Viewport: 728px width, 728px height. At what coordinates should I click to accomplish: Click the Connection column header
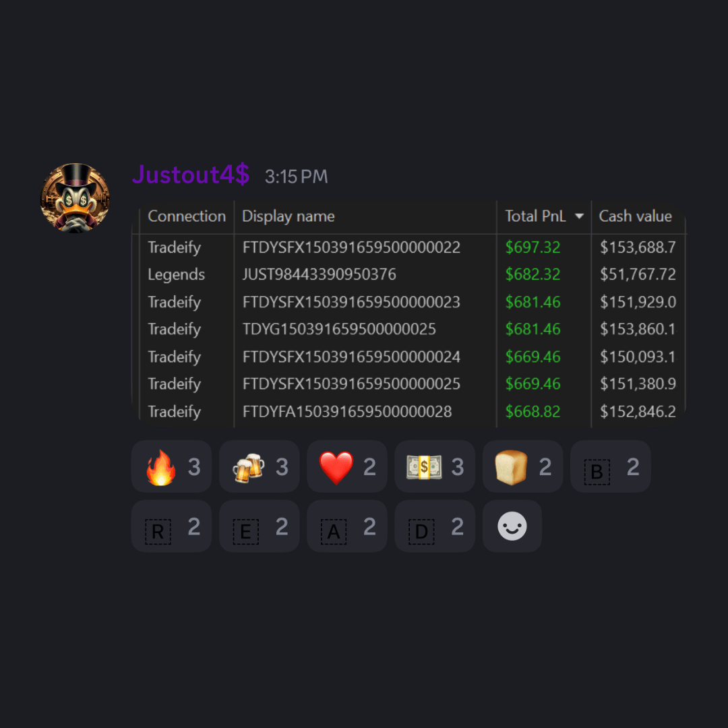(187, 216)
